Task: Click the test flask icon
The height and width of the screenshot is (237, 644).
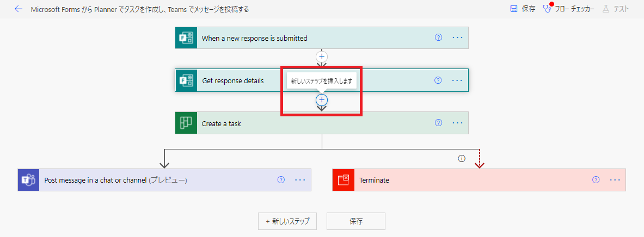Action: click(x=605, y=9)
